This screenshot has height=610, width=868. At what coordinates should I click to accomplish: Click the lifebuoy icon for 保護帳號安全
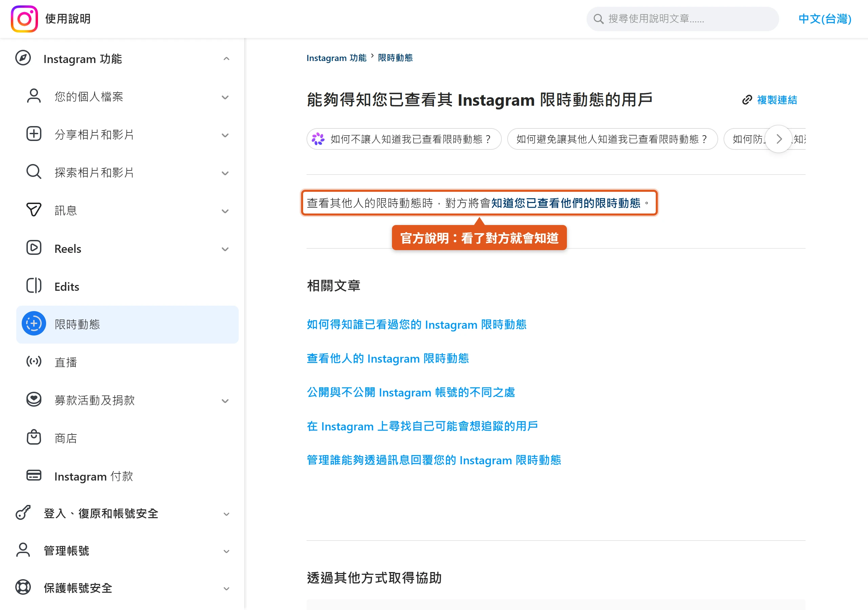pyautogui.click(x=23, y=588)
